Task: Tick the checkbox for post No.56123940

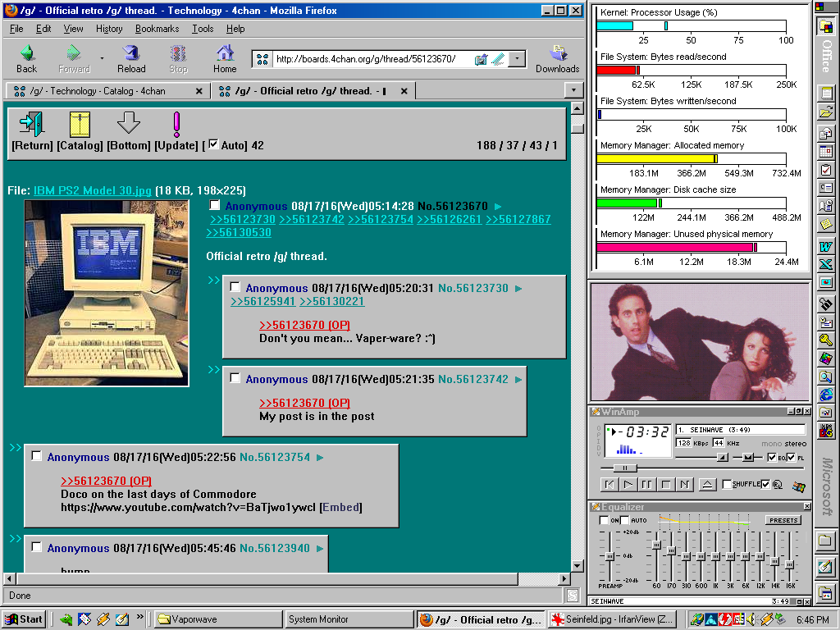Action: [36, 547]
